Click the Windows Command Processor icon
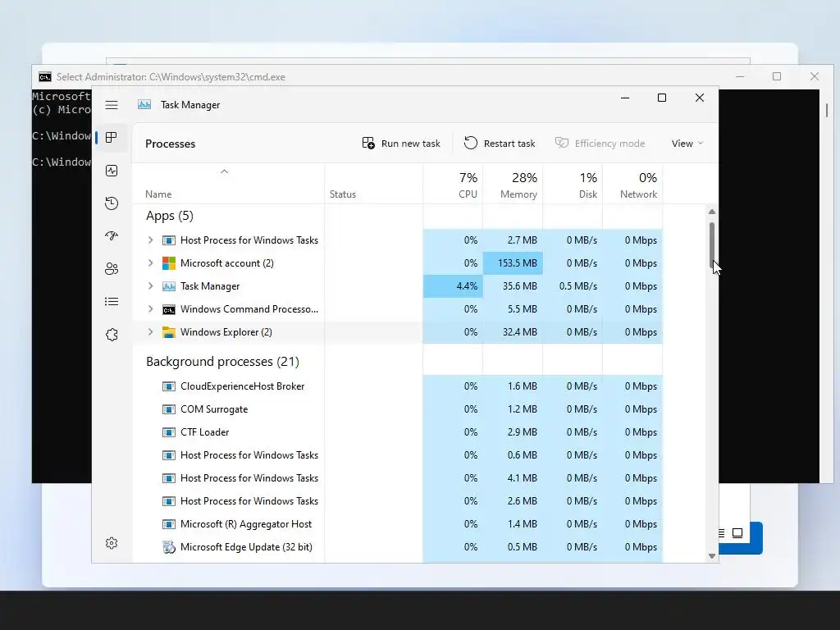The width and height of the screenshot is (840, 630). (x=169, y=309)
